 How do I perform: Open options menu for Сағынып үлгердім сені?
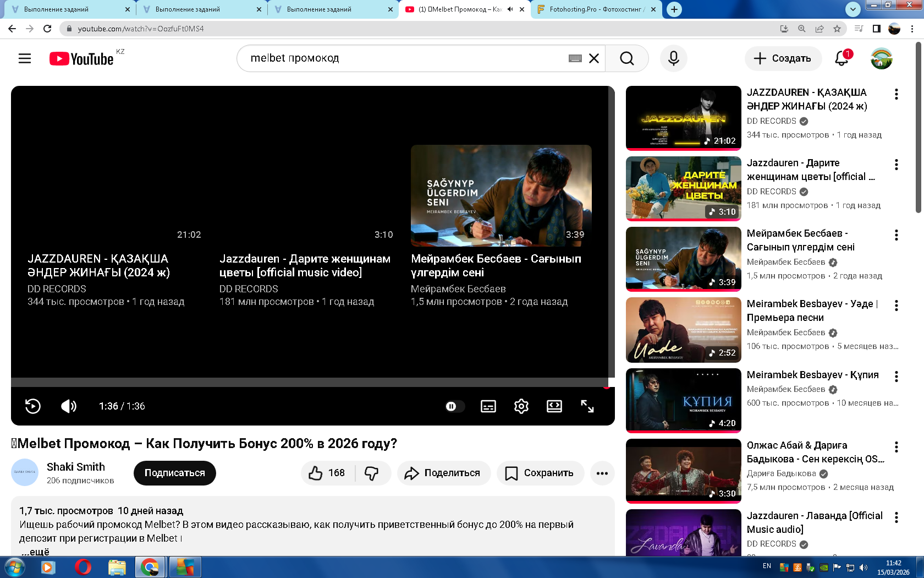[x=897, y=235]
